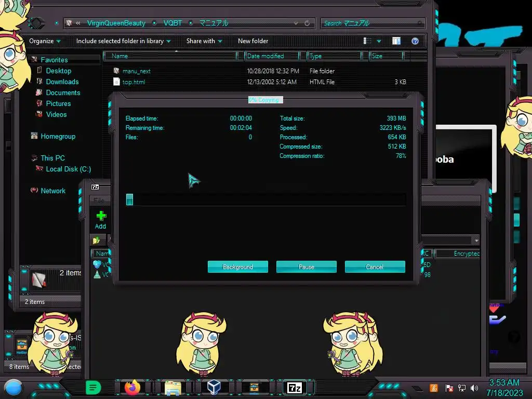Expand breadcrumb overflow double-chevron
Viewport: 532px width, 399px height.
(78, 23)
